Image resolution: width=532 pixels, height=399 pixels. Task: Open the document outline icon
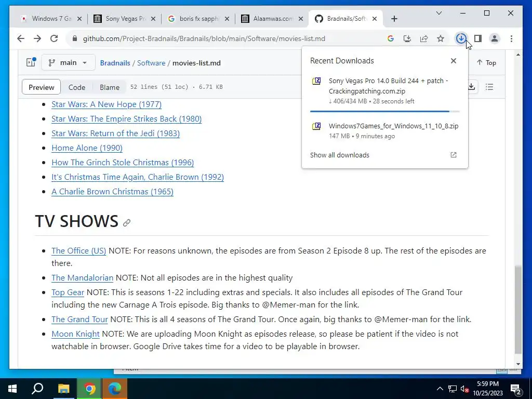click(489, 87)
